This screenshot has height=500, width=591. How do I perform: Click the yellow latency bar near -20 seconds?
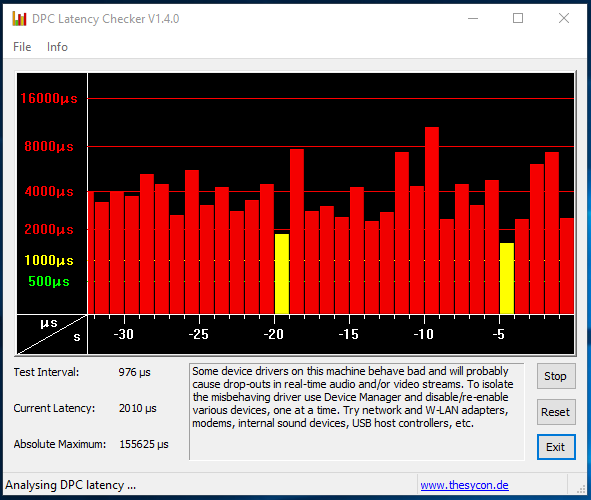coord(282,274)
